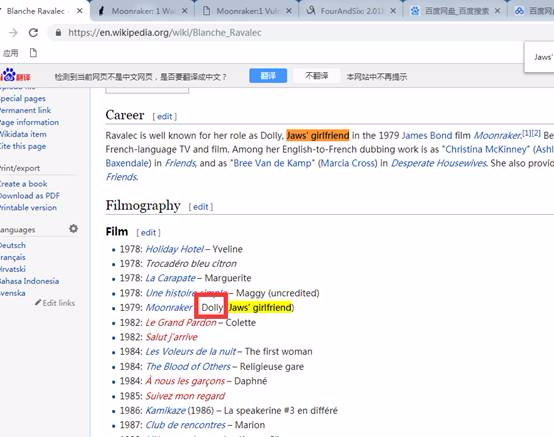Click the blank page bookmark icon
The width and height of the screenshot is (554, 437).
(33, 53)
